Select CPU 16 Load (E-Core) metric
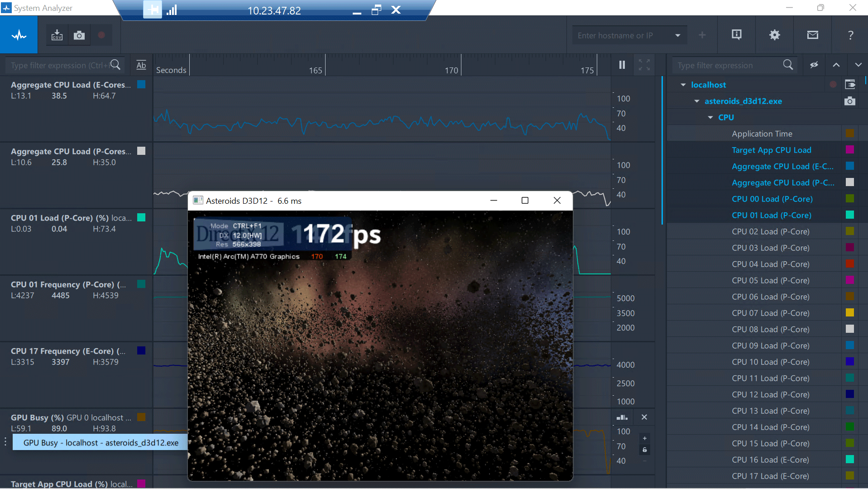Image resolution: width=868 pixels, height=489 pixels. (x=770, y=460)
